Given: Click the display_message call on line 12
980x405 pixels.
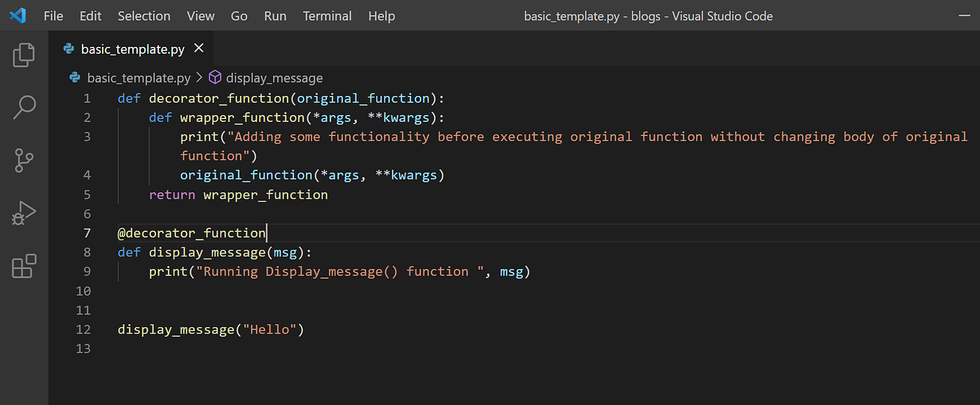Looking at the screenshot, I should (x=176, y=329).
